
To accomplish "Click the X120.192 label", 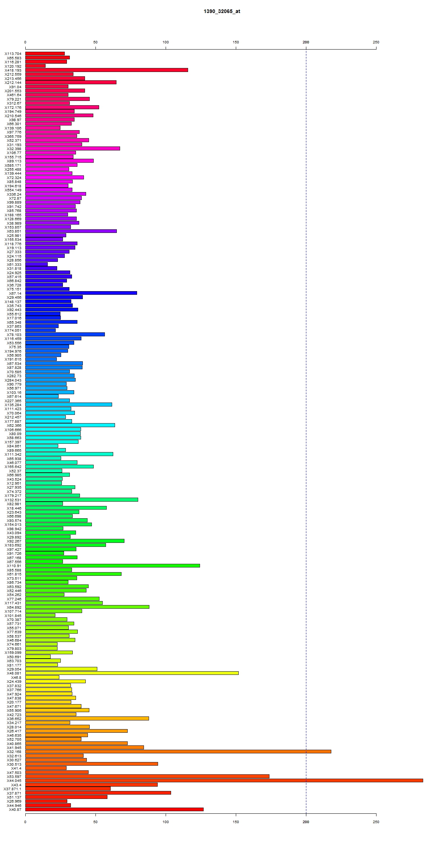I will coord(13,66).
